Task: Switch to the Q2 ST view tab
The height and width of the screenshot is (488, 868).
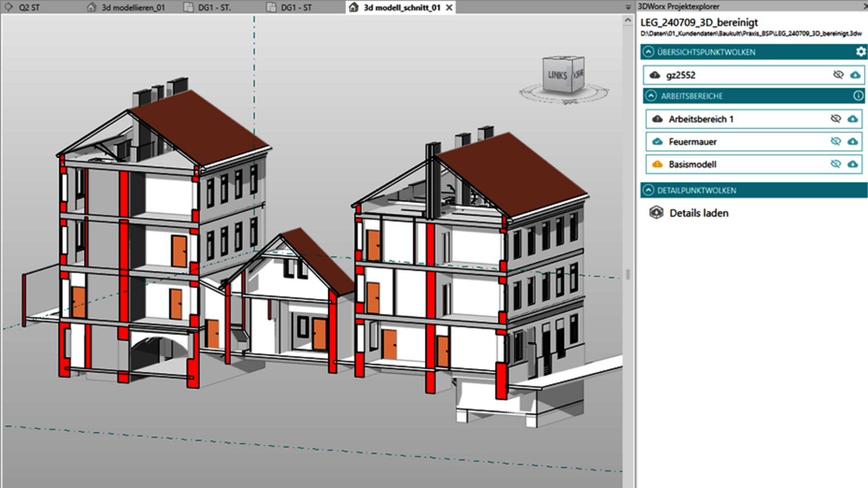Action: [29, 8]
